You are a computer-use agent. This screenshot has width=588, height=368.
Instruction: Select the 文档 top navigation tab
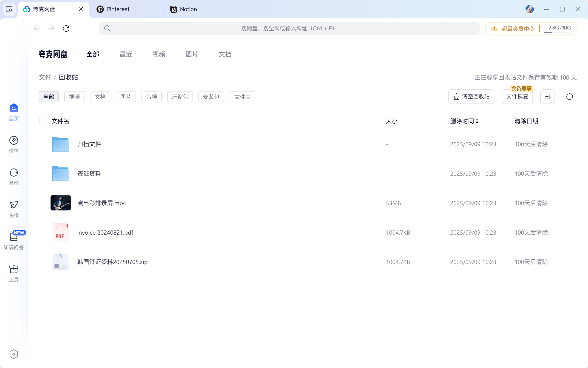225,54
